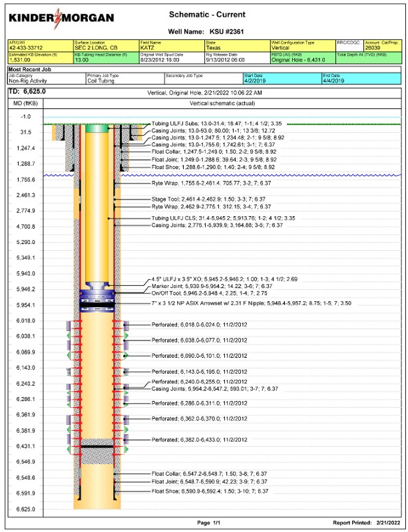Click Stage Tool 2,461.4-2,462.9 label

208,199
